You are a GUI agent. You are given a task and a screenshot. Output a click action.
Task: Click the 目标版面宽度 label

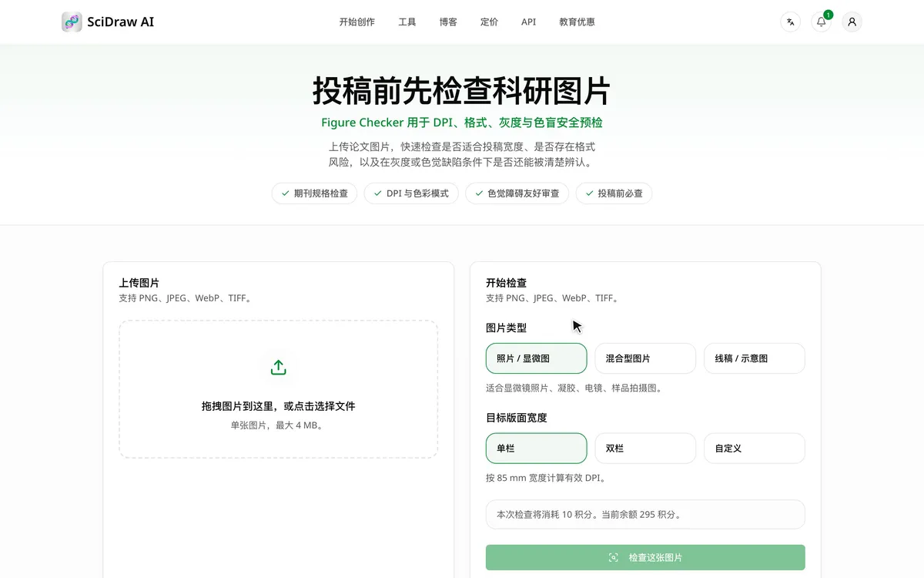pyautogui.click(x=517, y=418)
